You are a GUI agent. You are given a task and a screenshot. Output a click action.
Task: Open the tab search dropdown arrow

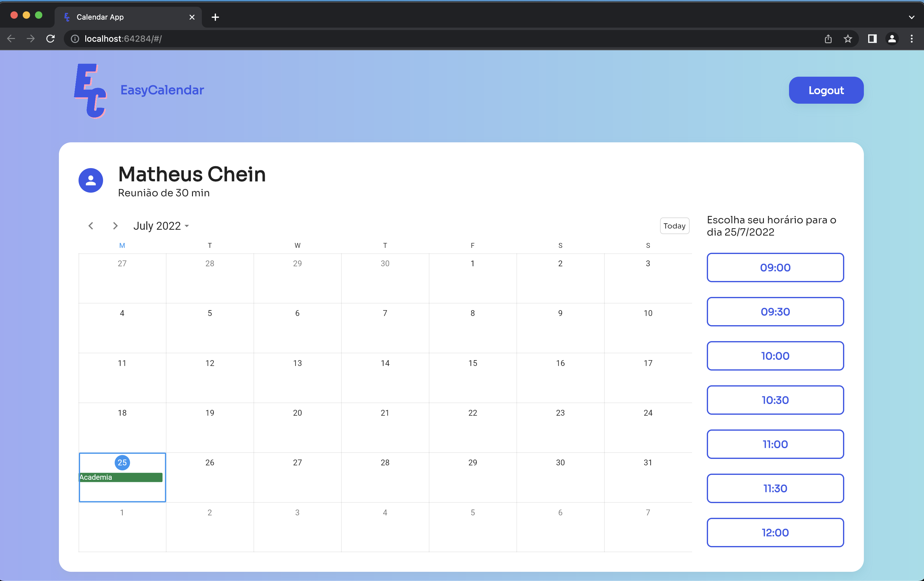[912, 17]
